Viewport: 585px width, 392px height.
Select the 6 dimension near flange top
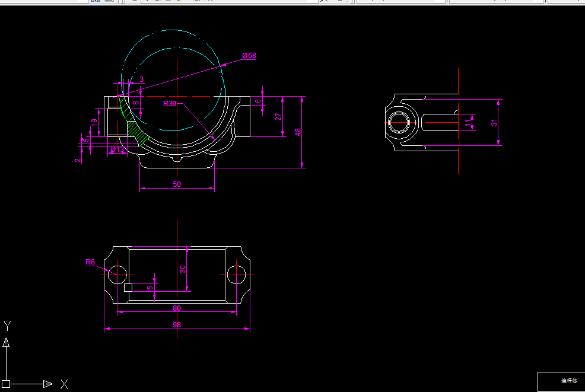coord(258,101)
